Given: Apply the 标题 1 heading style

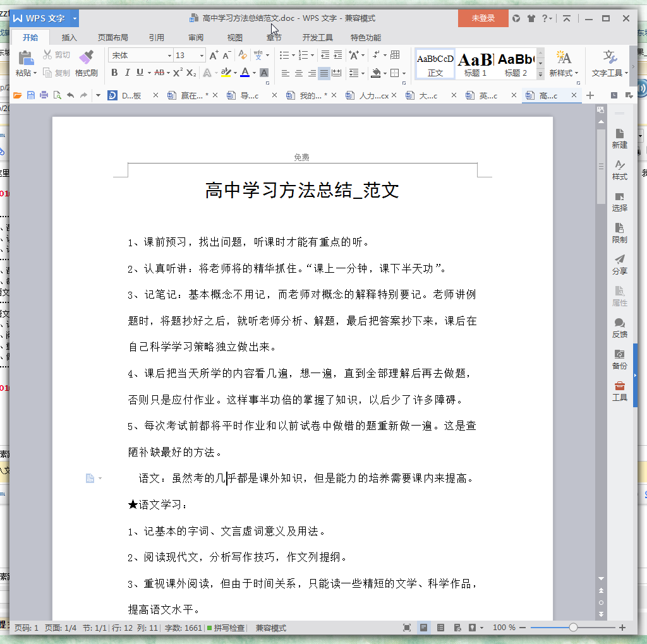Looking at the screenshot, I should pyautogui.click(x=475, y=64).
